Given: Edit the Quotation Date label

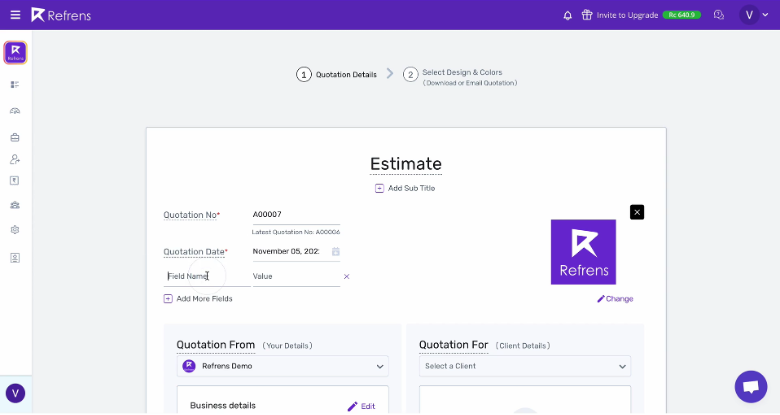Looking at the screenshot, I should pyautogui.click(x=195, y=252).
